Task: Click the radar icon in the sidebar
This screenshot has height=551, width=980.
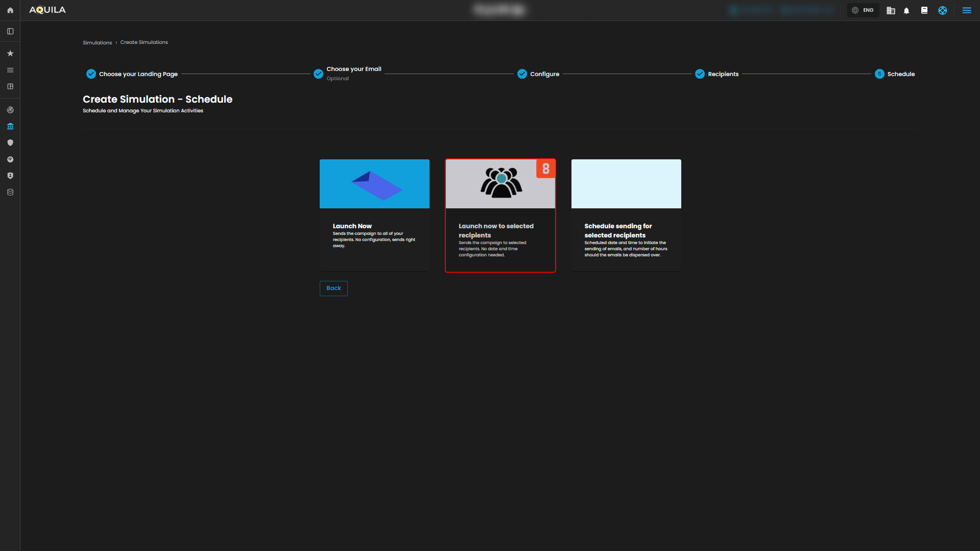Action: pyautogui.click(x=10, y=110)
